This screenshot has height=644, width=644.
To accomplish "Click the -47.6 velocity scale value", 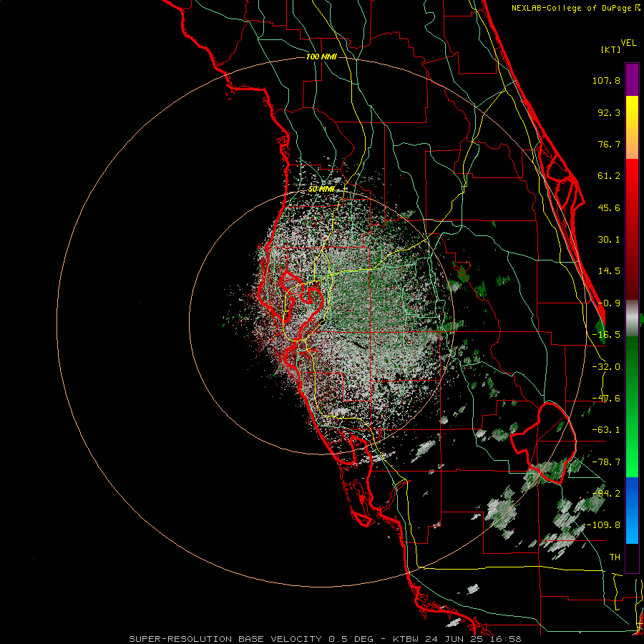I will [606, 399].
